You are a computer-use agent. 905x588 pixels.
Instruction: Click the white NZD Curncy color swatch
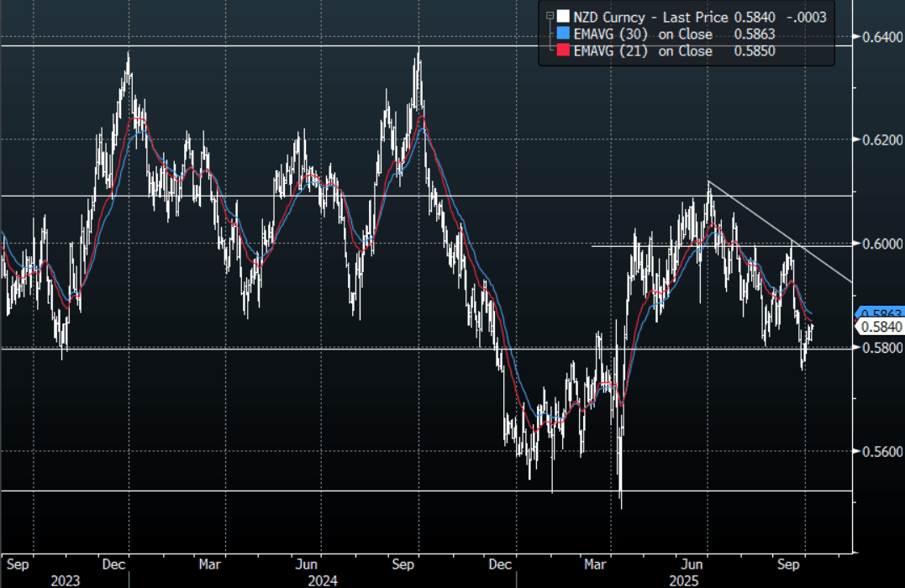(562, 16)
